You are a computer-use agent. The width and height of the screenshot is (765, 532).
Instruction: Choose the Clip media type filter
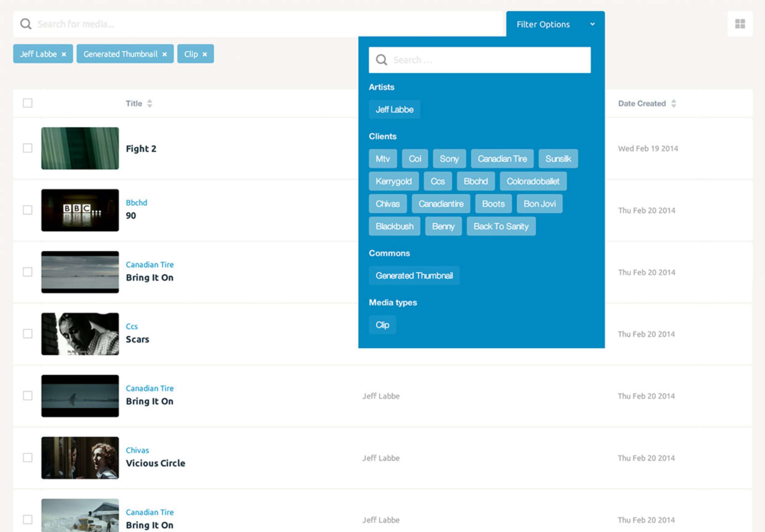tap(382, 325)
